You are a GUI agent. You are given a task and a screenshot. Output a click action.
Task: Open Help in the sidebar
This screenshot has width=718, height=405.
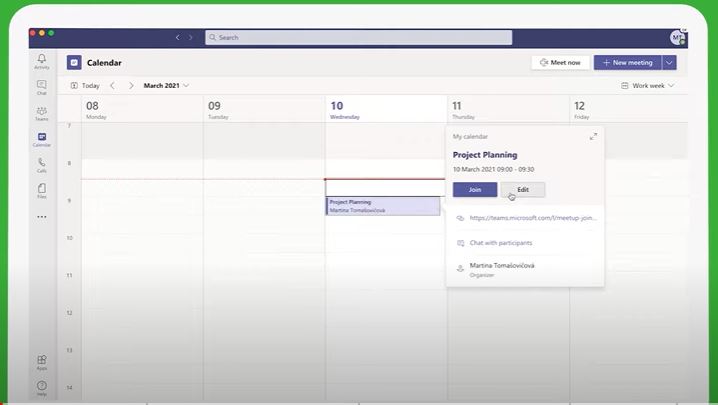tap(41, 387)
